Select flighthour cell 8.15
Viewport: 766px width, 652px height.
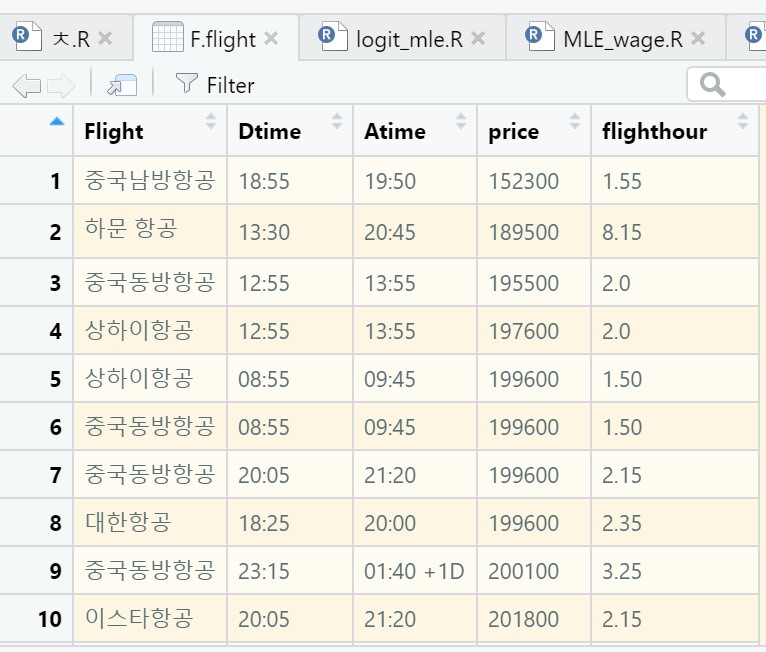[675, 231]
